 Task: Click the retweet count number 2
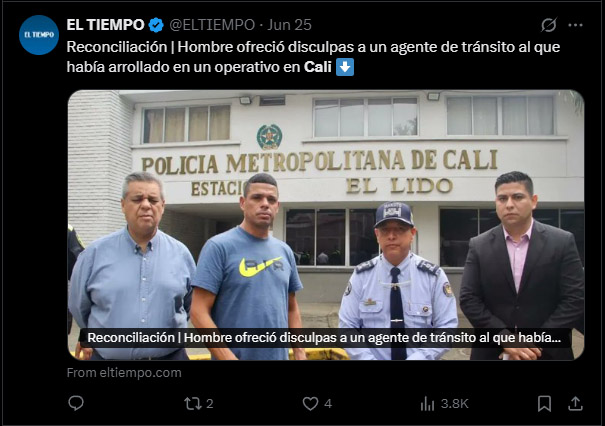click(210, 404)
